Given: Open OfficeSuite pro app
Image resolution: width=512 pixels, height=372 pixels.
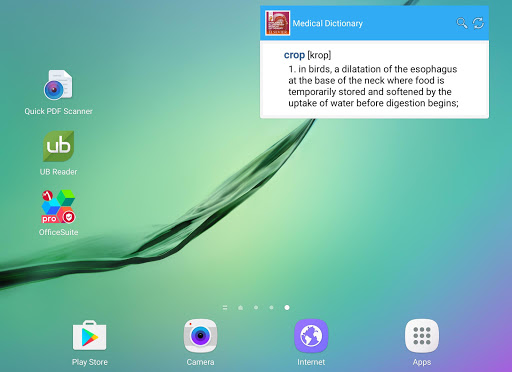Looking at the screenshot, I should coord(58,206).
